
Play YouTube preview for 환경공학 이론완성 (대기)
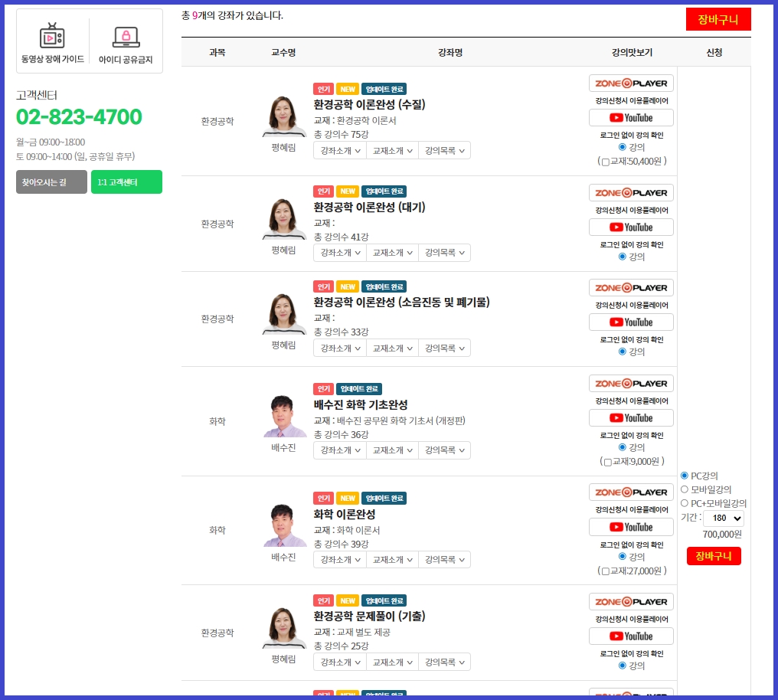[631, 227]
